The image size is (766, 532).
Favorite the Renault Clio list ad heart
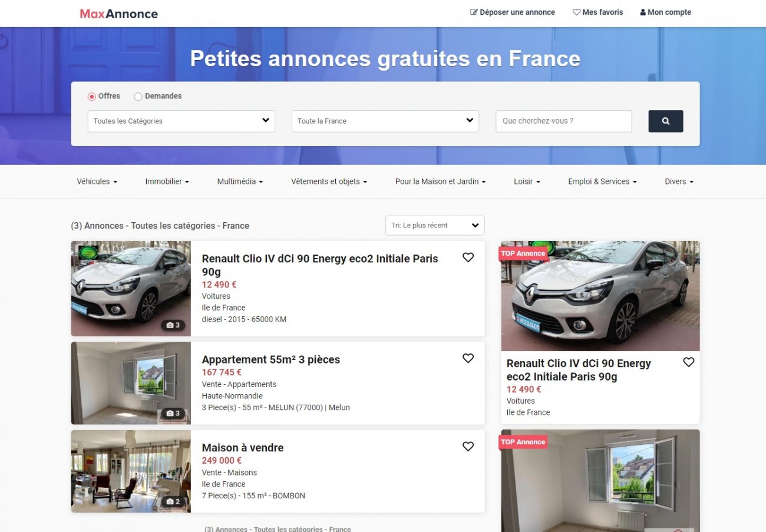[468, 257]
